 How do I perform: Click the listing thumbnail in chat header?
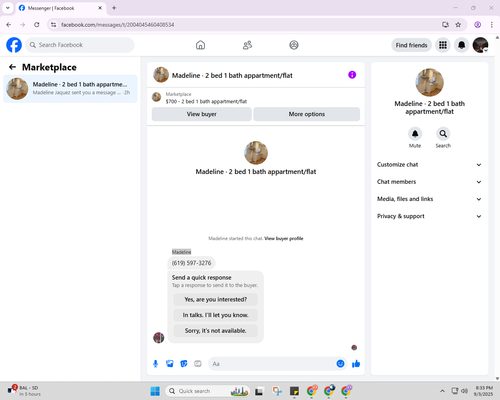[161, 75]
